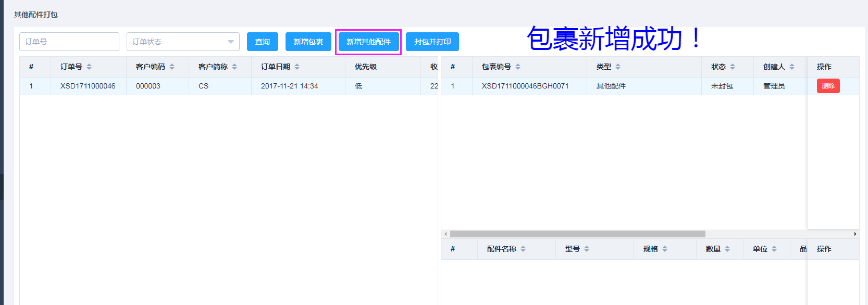Focus the 订单号 input field
Viewport: 868px width, 305px height.
[69, 42]
